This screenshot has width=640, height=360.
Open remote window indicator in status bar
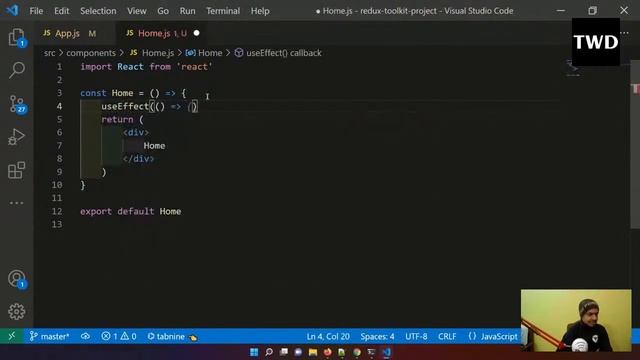[x=11, y=336]
